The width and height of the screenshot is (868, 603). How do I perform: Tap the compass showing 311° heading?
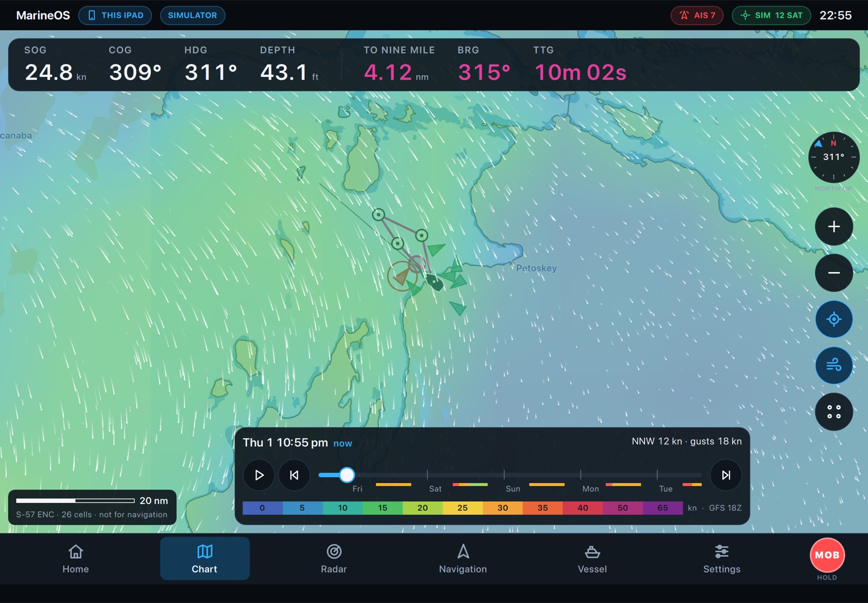pos(834,157)
